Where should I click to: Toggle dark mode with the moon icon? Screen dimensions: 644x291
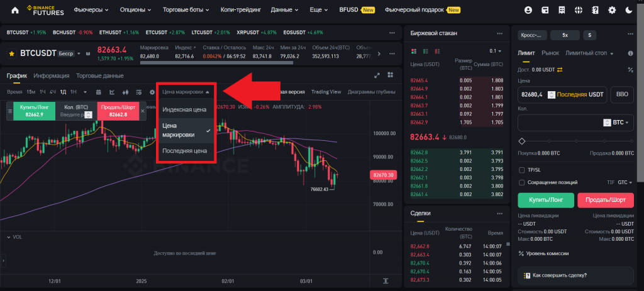pyautogui.click(x=629, y=10)
